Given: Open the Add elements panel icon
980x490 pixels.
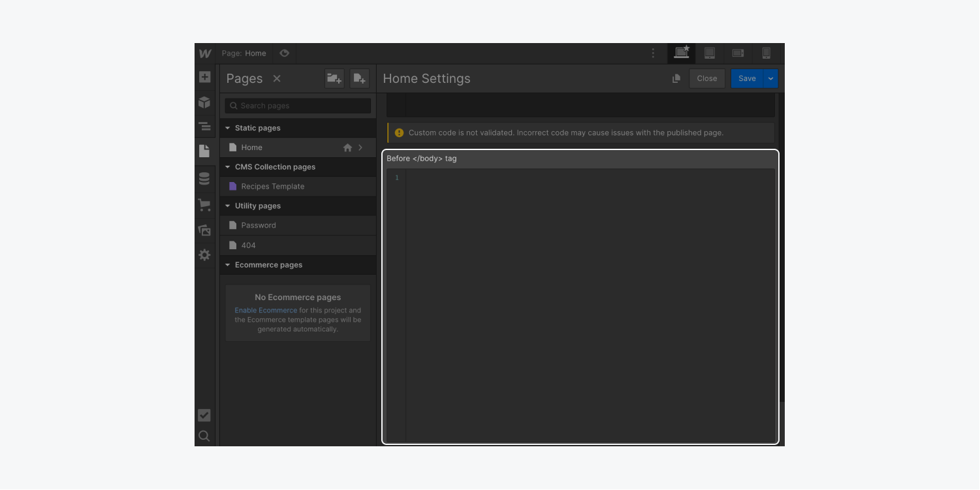Looking at the screenshot, I should [x=204, y=77].
